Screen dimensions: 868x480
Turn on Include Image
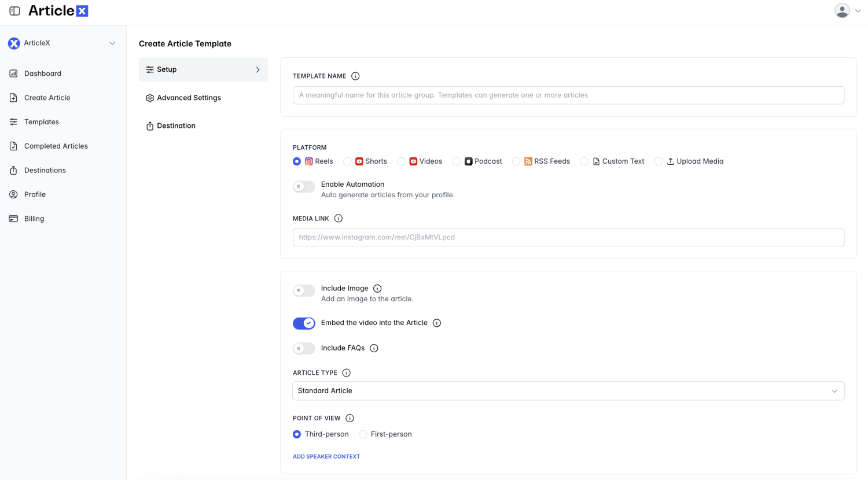[x=304, y=290]
